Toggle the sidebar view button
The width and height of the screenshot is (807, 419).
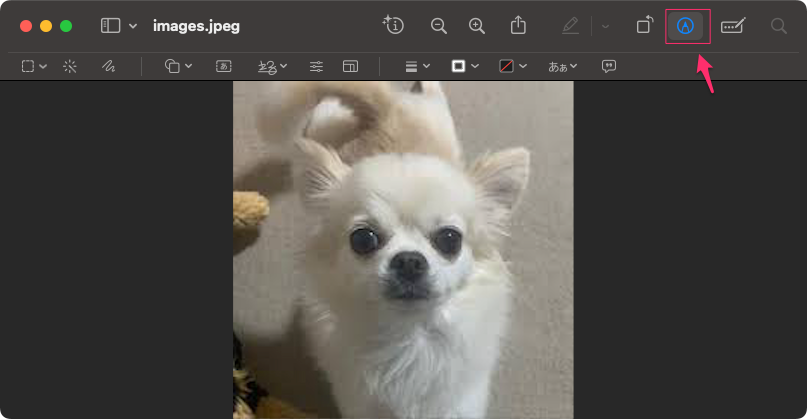pyautogui.click(x=110, y=26)
